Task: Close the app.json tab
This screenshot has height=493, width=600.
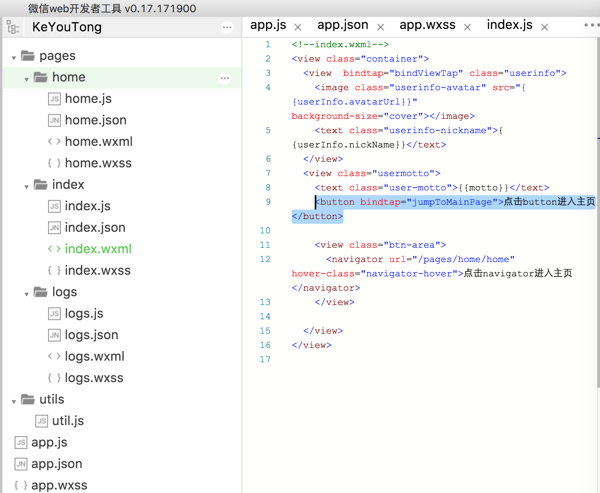Action: point(380,27)
